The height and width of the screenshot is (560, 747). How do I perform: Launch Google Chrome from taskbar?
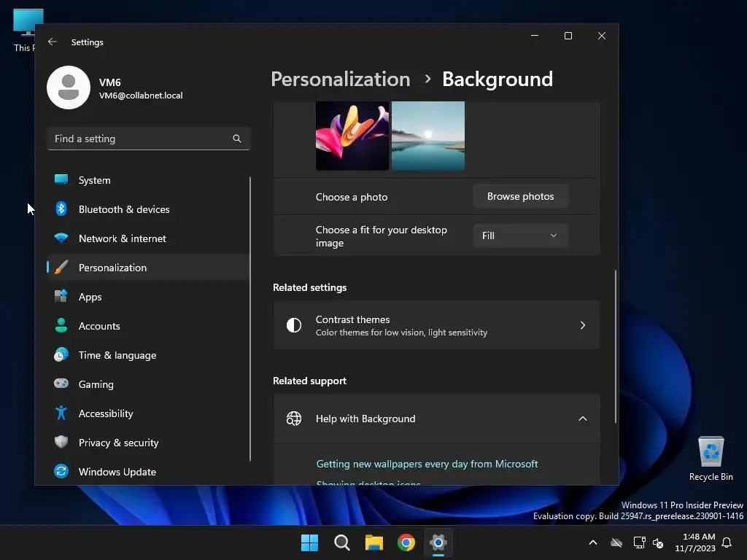click(406, 542)
